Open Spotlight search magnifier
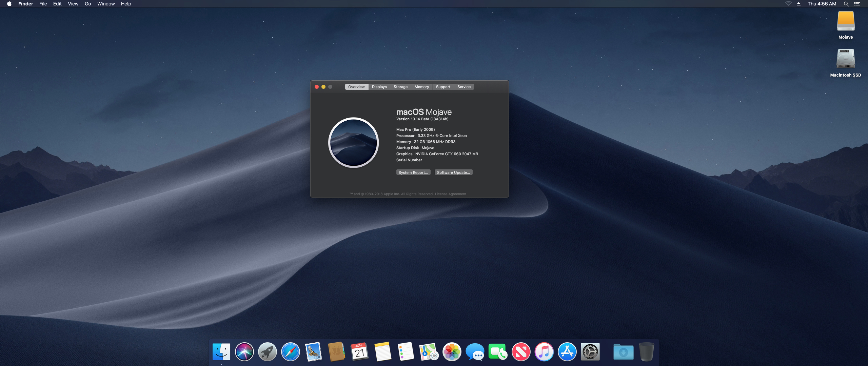 pyautogui.click(x=846, y=4)
